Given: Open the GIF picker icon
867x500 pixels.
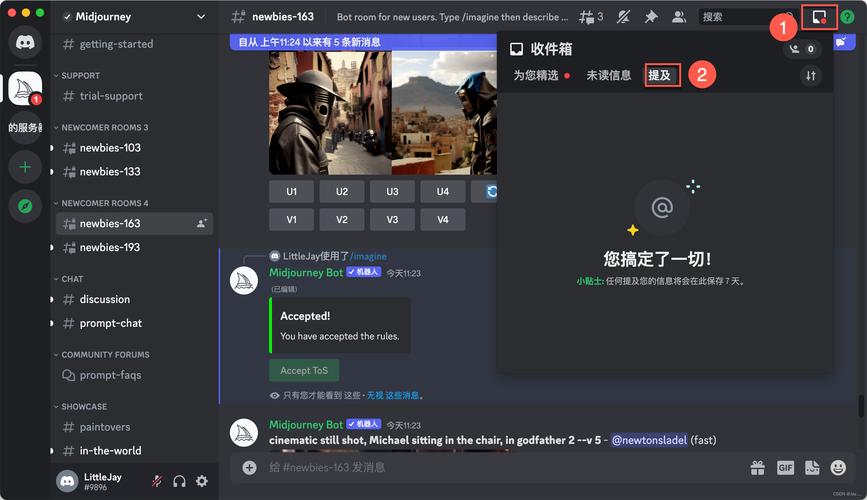Looking at the screenshot, I should [785, 467].
